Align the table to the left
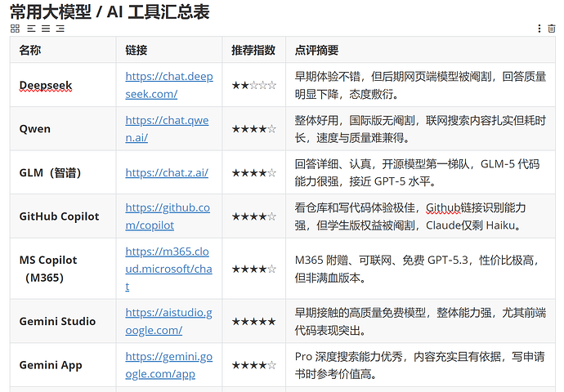 tap(31, 29)
